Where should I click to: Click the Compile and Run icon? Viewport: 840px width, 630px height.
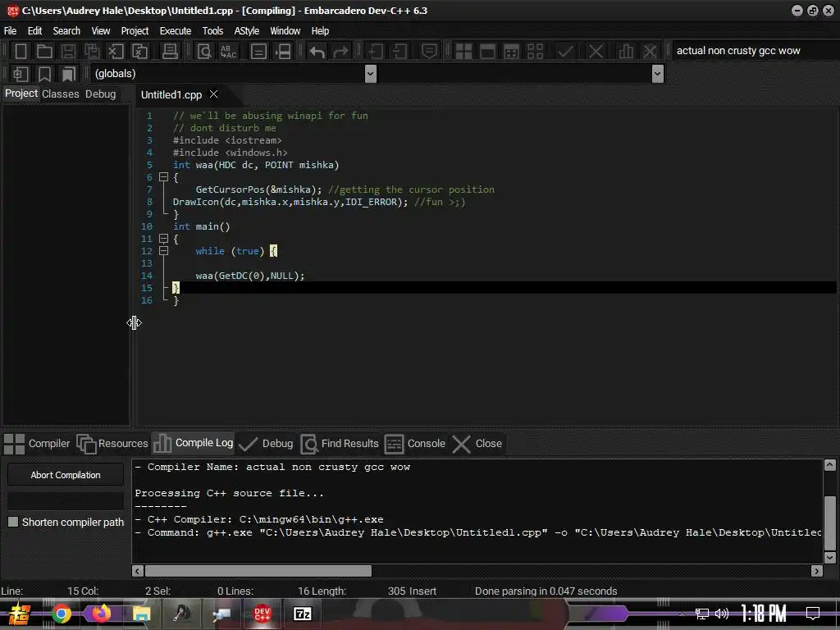pos(512,52)
